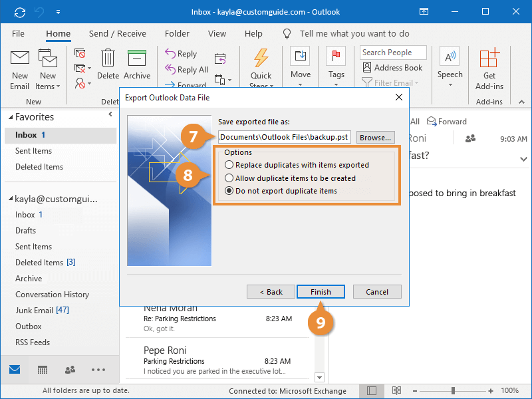Switch to the People view icon
532x399 pixels.
(70, 370)
